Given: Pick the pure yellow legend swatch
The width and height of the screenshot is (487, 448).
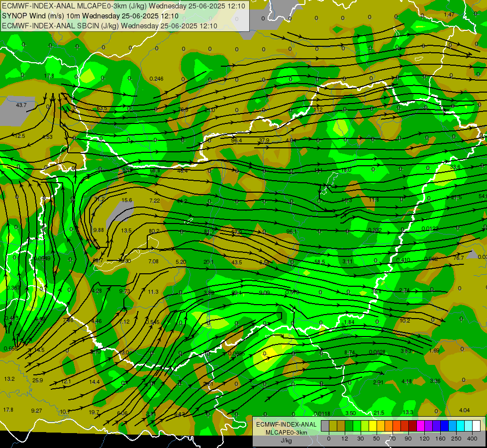Looking at the screenshot, I should (x=373, y=426).
